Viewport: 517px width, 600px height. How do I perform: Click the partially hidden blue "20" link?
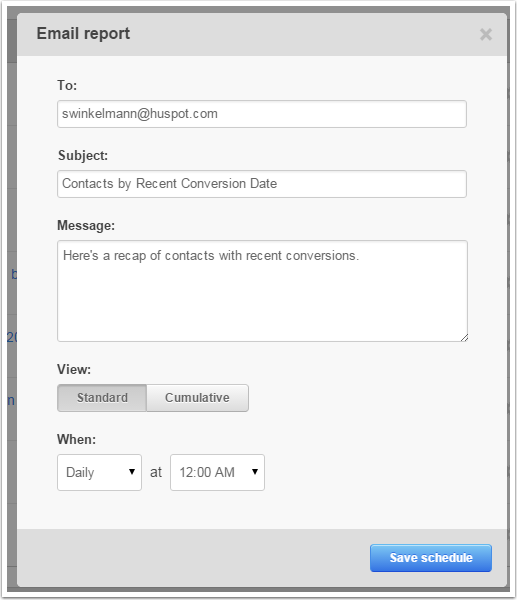click(12, 337)
